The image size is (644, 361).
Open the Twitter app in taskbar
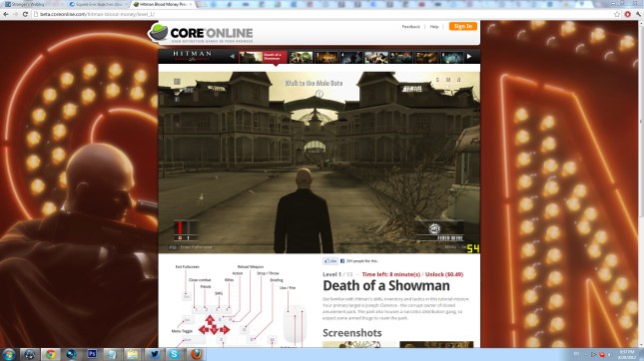pos(154,354)
